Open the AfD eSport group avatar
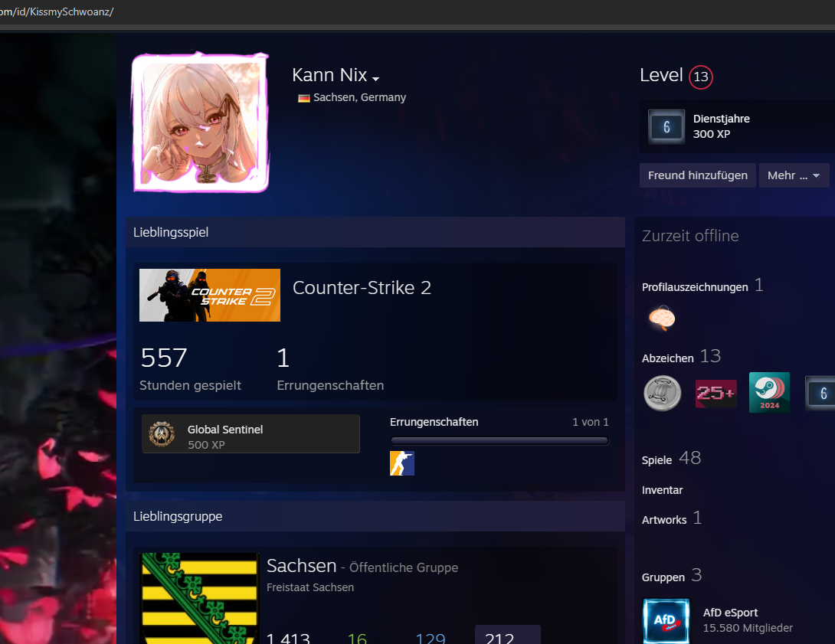 click(x=666, y=620)
